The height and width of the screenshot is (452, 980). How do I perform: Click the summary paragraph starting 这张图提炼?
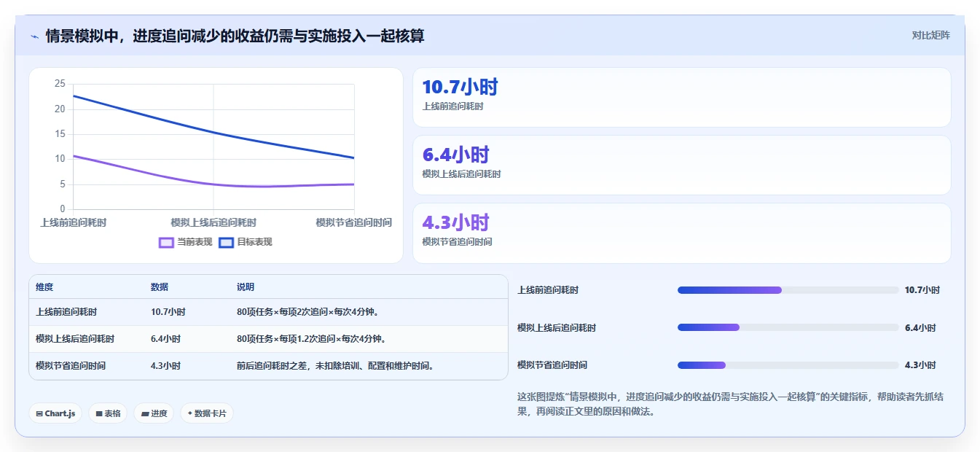[x=731, y=404]
